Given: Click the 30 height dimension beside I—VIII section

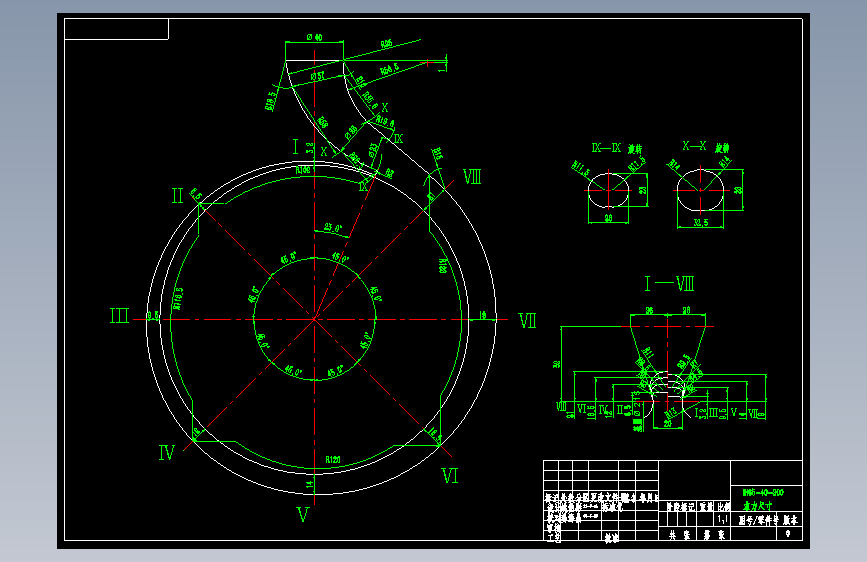Looking at the screenshot, I should pos(556,364).
